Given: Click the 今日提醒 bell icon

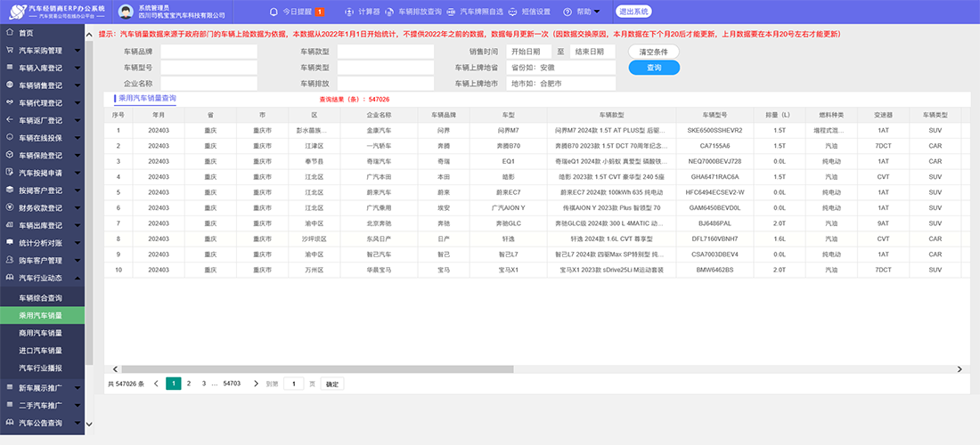Looking at the screenshot, I should pyautogui.click(x=274, y=12).
